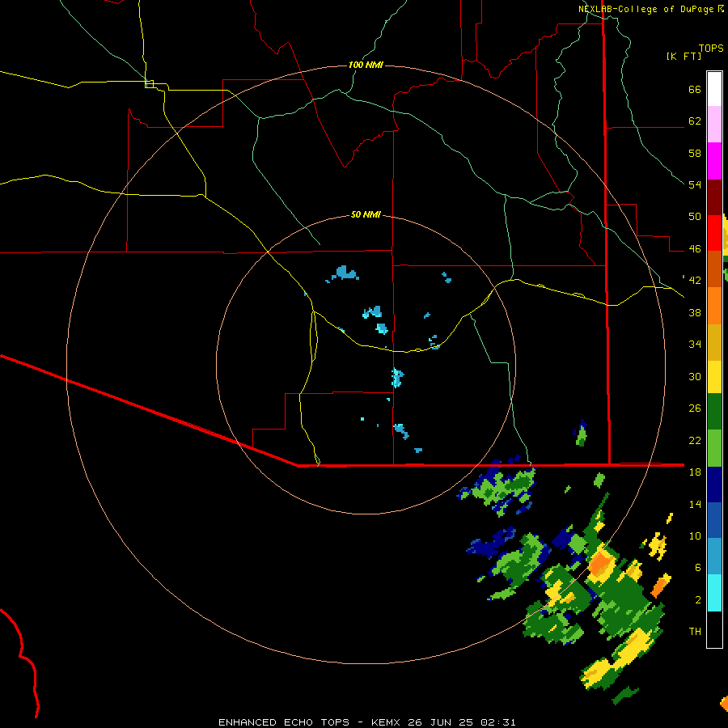Pick the gold legend swatch
Screen dimensions: 728x728
tap(714, 342)
